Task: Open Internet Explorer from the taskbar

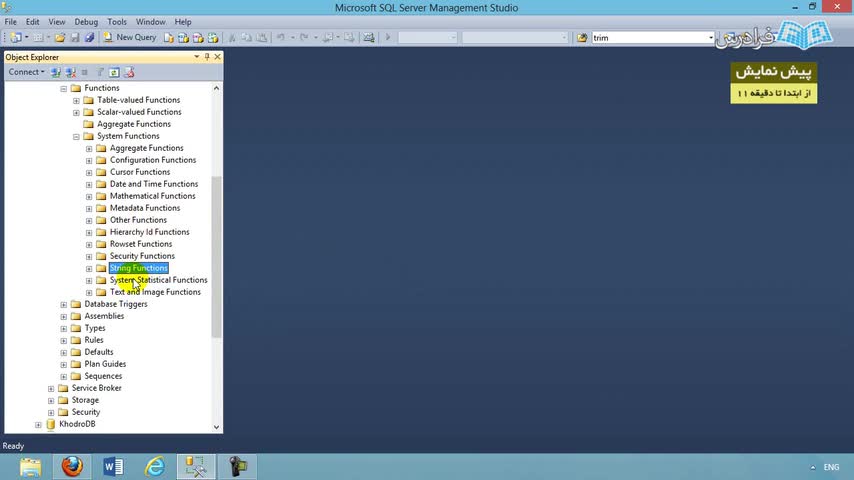Action: [x=155, y=467]
